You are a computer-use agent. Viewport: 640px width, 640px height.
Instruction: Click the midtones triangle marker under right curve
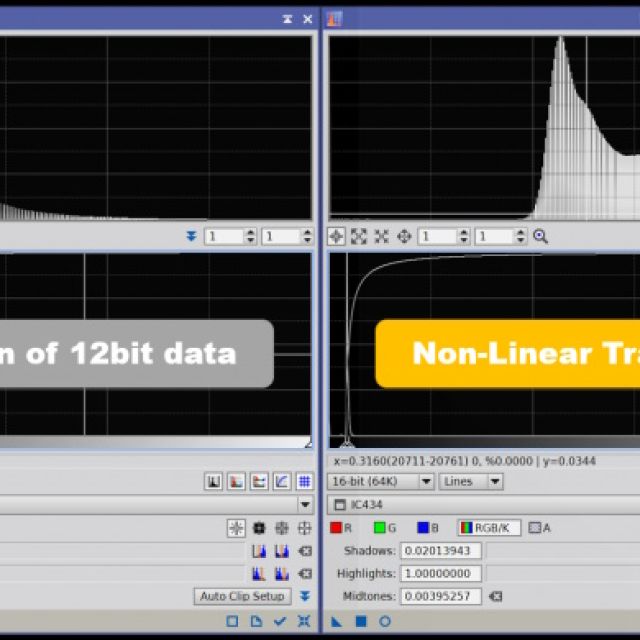(347, 444)
